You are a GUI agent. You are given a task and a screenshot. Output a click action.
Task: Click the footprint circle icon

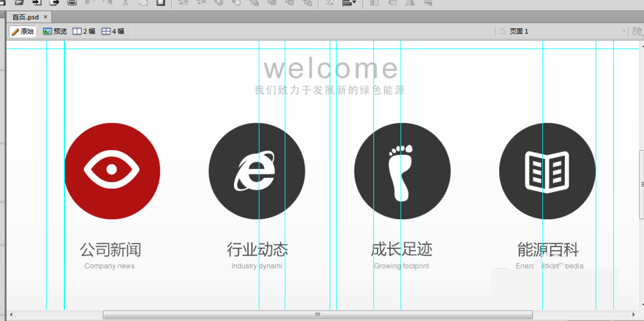pyautogui.click(x=402, y=171)
